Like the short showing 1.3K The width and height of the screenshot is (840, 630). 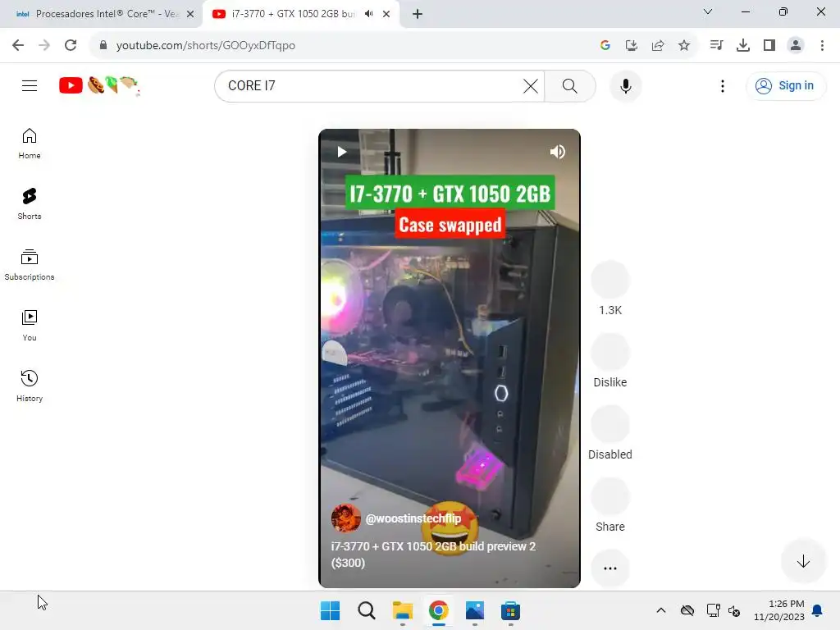(x=609, y=280)
